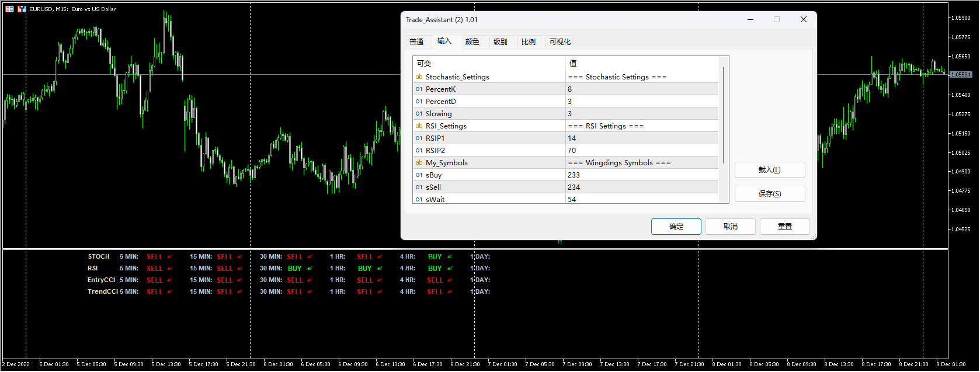Click the integer type icon beside PercentK
Viewport: 980px width, 372px height.
[x=419, y=89]
